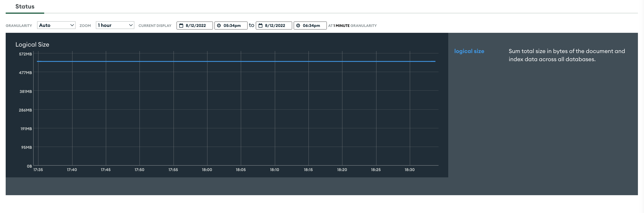The image size is (644, 213).
Task: Click the clock icon beside 06:34pm
Action: [298, 26]
